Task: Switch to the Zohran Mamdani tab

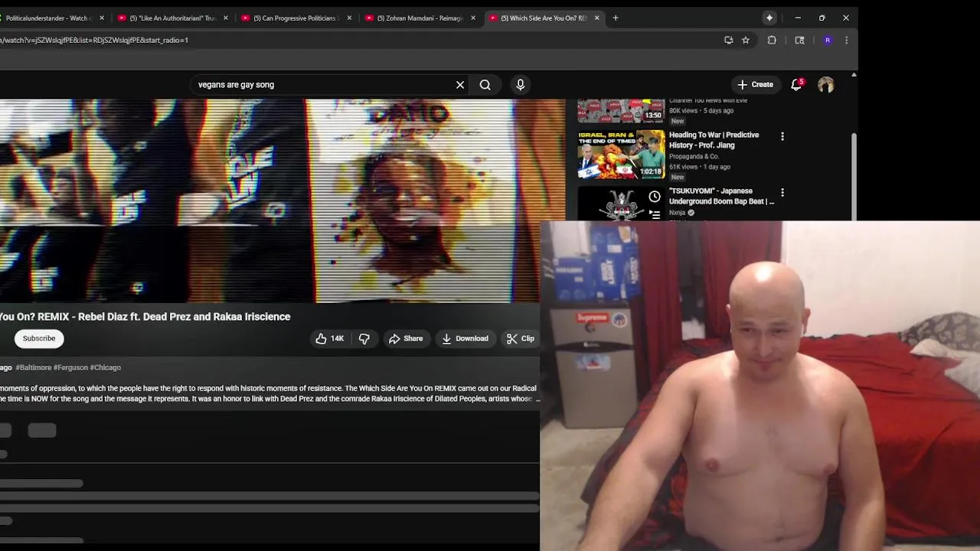Action: pos(420,18)
